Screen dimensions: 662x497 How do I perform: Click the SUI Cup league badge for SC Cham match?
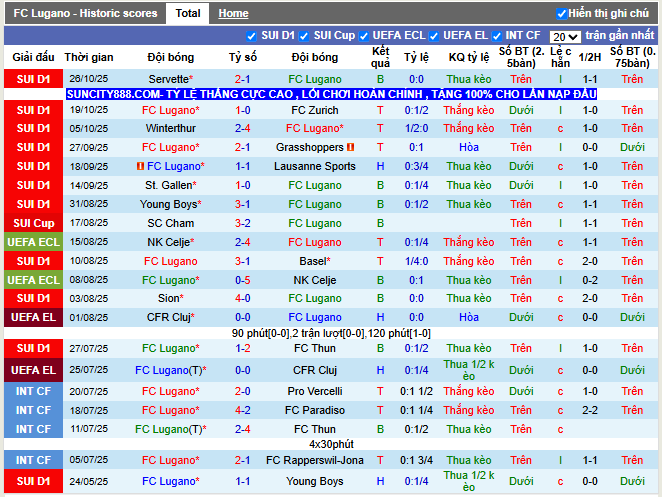pos(33,223)
